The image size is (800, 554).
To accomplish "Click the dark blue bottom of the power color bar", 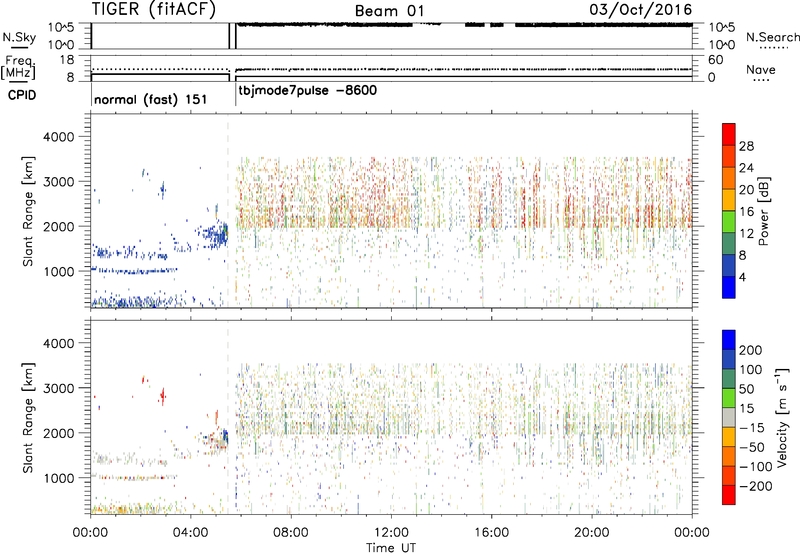I will pyautogui.click(x=729, y=287).
